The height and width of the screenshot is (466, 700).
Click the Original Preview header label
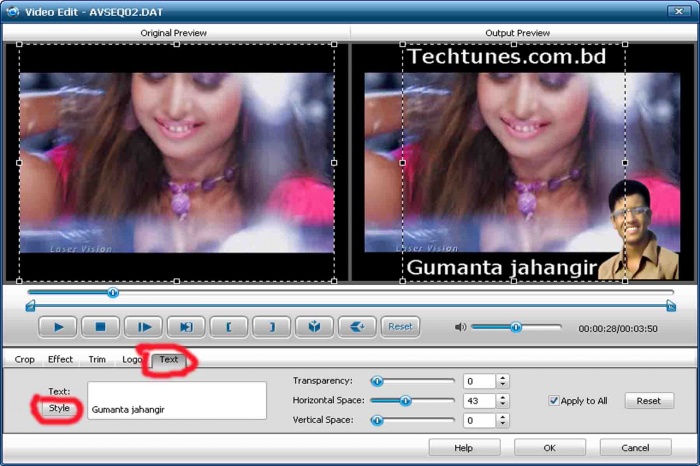pos(173,33)
